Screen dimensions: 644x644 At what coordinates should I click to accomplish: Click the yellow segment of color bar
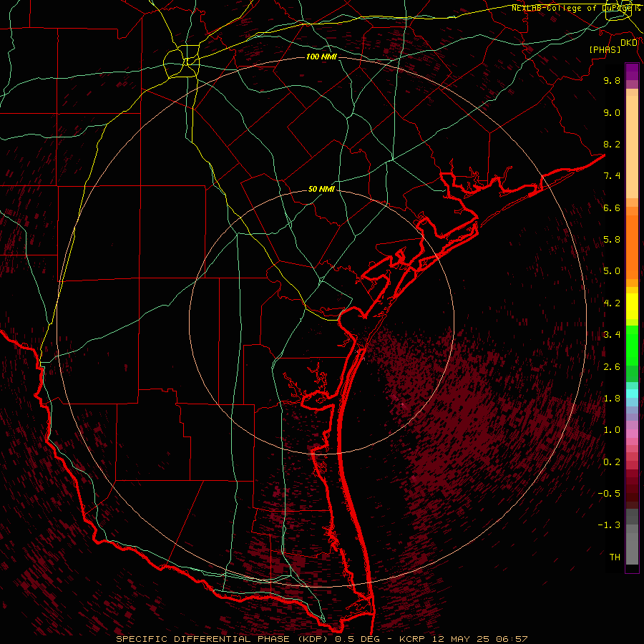click(x=632, y=306)
